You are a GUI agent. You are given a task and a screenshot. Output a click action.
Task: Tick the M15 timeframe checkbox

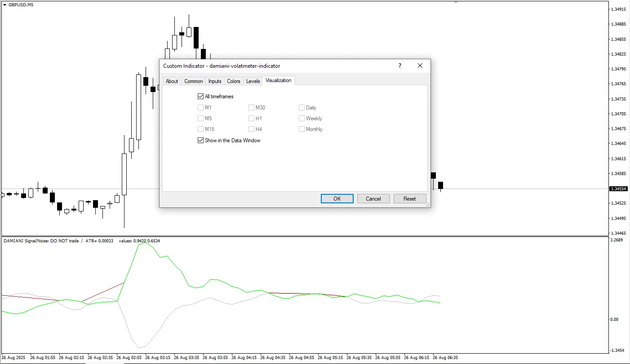[200, 129]
